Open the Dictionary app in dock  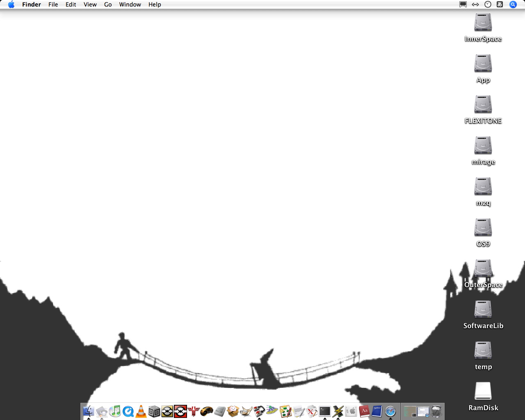364,411
